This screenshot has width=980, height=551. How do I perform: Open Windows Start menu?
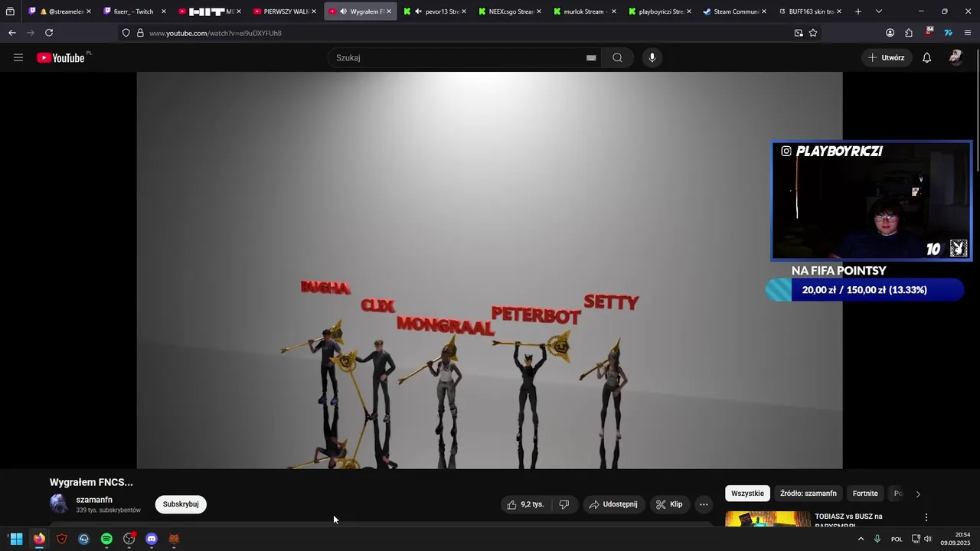[x=16, y=539]
